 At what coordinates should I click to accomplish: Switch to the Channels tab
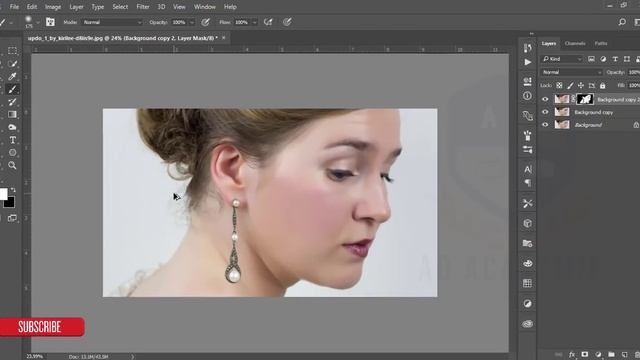pos(575,43)
